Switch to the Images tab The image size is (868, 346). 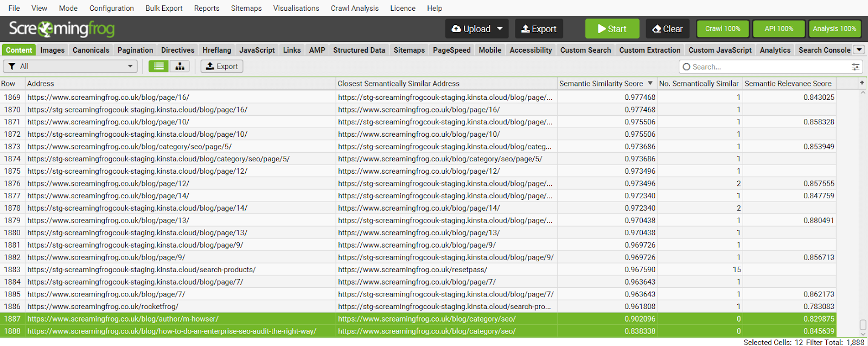click(53, 50)
